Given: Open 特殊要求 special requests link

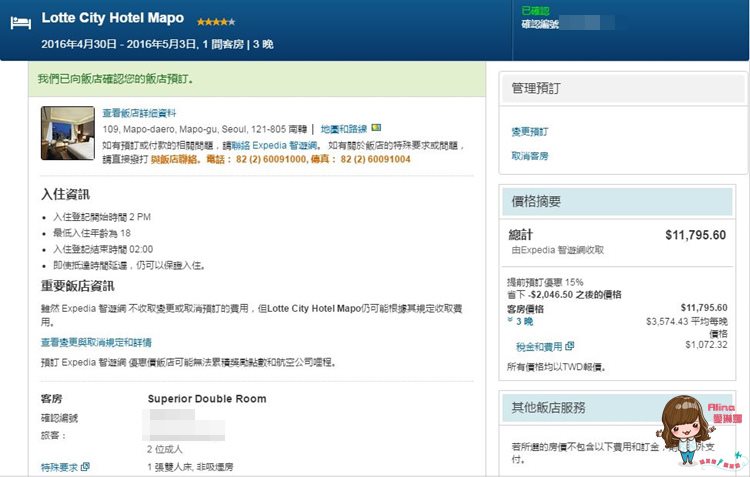Looking at the screenshot, I should (x=59, y=467).
